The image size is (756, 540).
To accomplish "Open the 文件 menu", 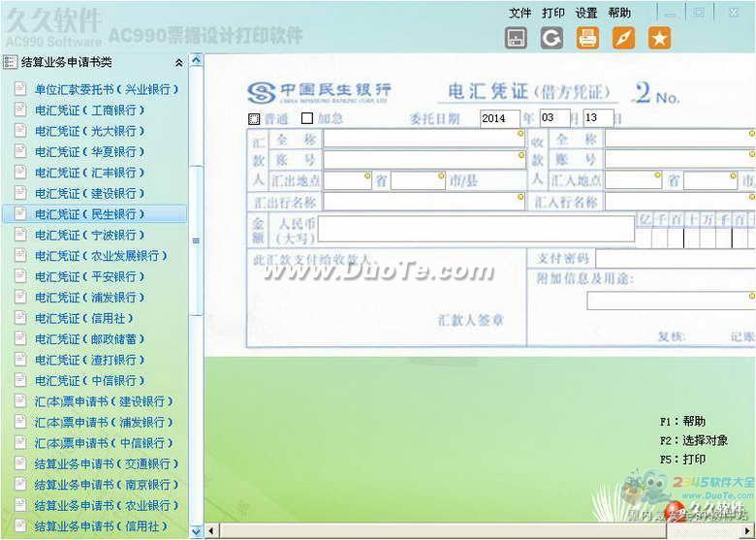I will click(520, 13).
